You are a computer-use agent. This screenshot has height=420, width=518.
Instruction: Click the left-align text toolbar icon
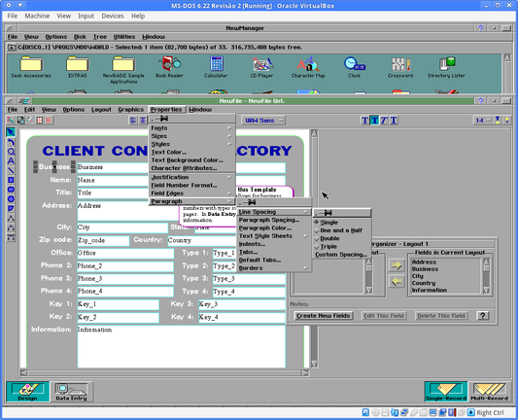point(133,121)
